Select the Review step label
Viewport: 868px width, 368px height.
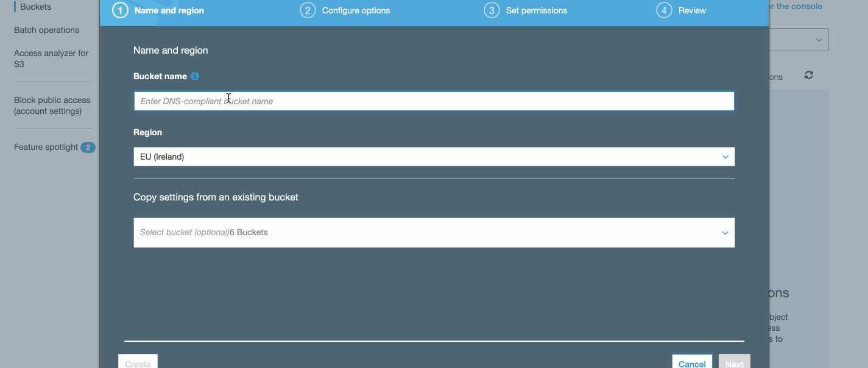pyautogui.click(x=693, y=10)
